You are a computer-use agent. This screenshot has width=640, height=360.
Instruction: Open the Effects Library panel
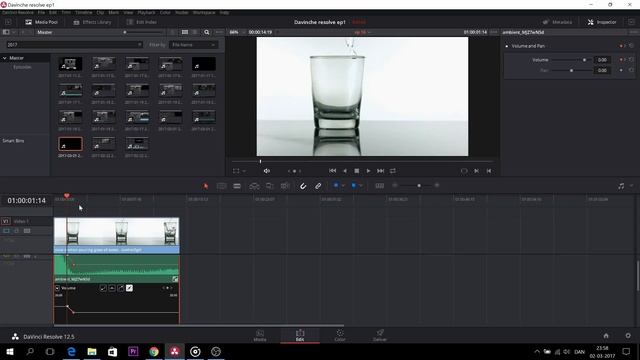(x=92, y=22)
